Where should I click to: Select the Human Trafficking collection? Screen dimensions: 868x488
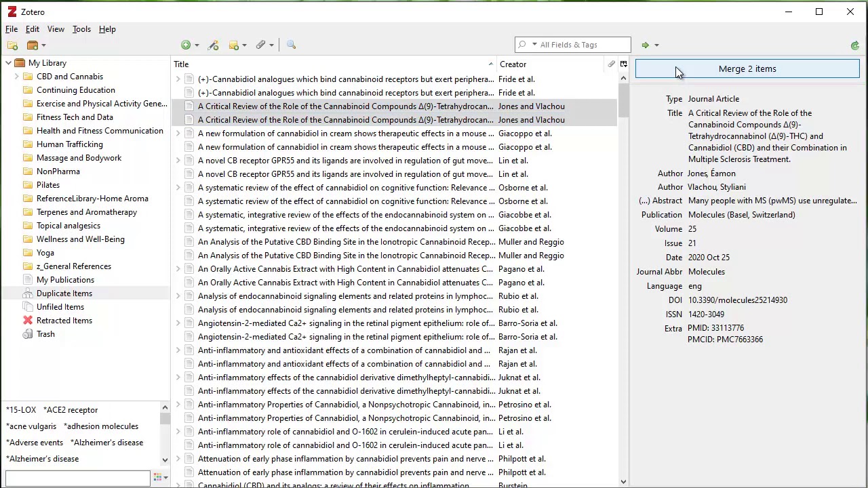click(70, 144)
